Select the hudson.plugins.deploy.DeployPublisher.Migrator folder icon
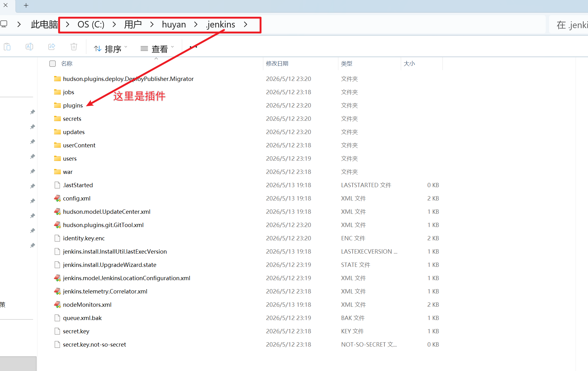Screen dimensions: 588x371 coord(57,79)
